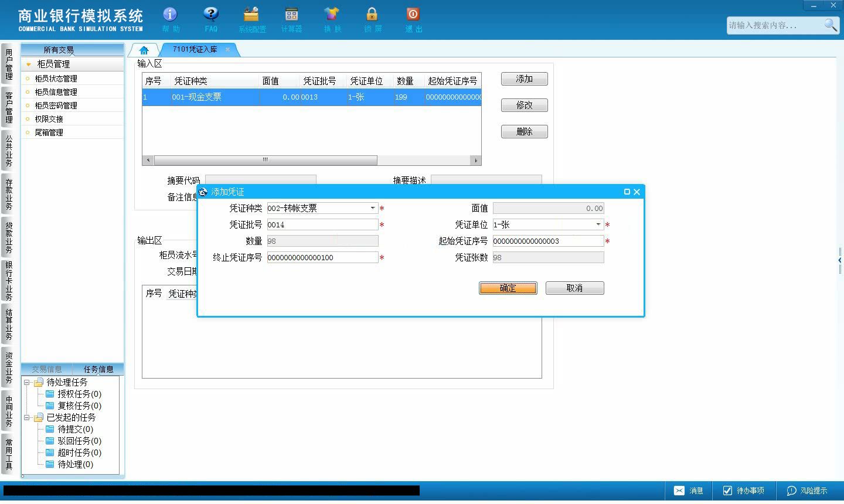Select the 001-现金支票 table row
Image resolution: width=844 pixels, height=504 pixels.
[312, 97]
